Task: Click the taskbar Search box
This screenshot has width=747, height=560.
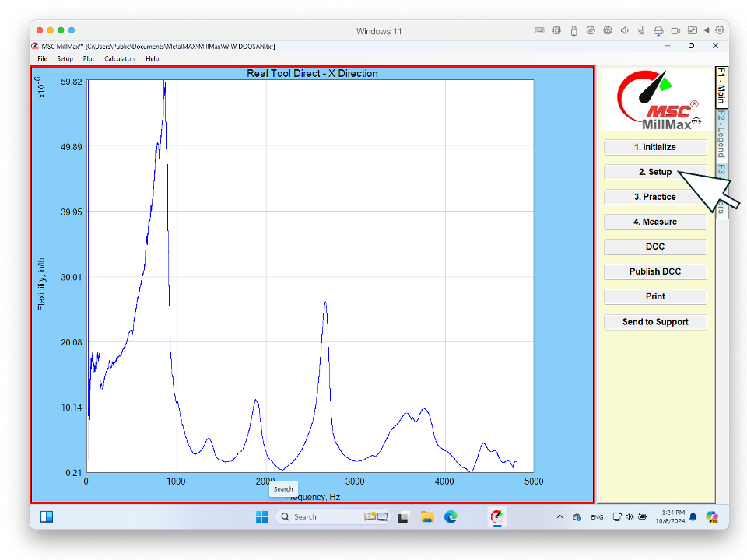Action: coord(332,516)
